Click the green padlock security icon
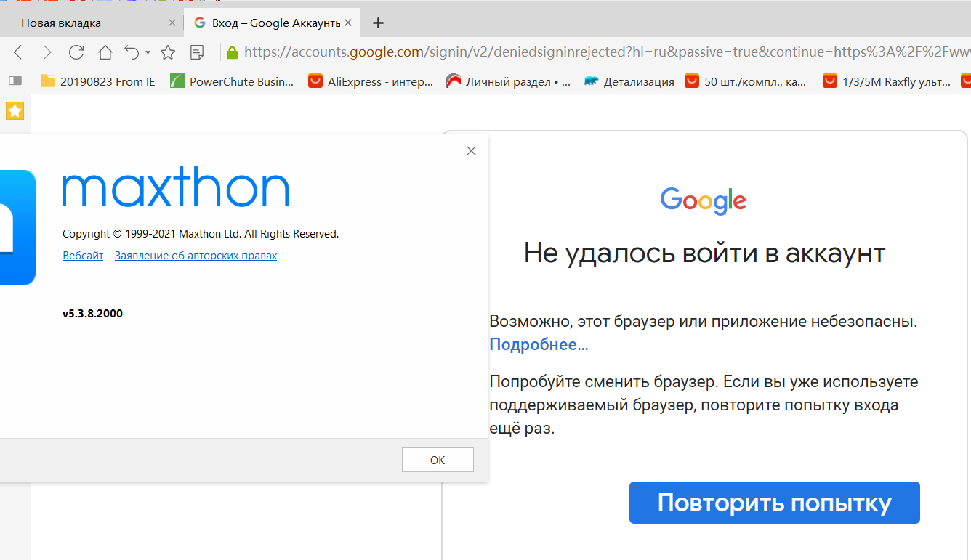The height and width of the screenshot is (560, 971). point(233,52)
